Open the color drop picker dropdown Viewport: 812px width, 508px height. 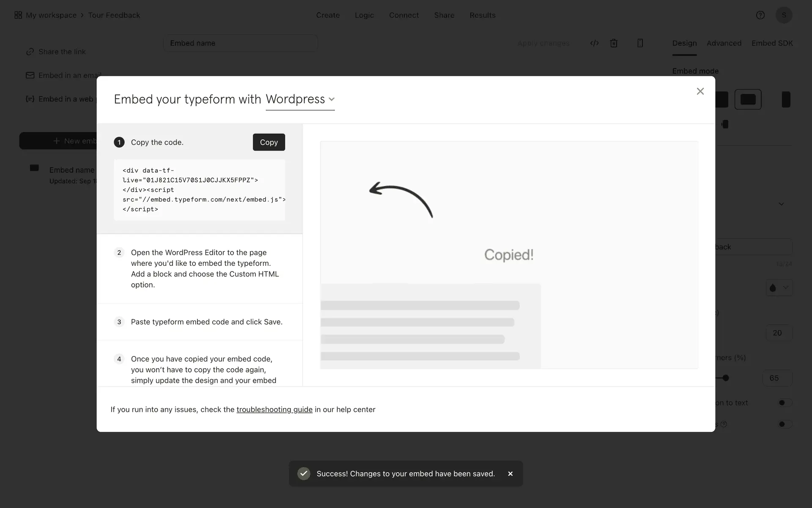779,288
